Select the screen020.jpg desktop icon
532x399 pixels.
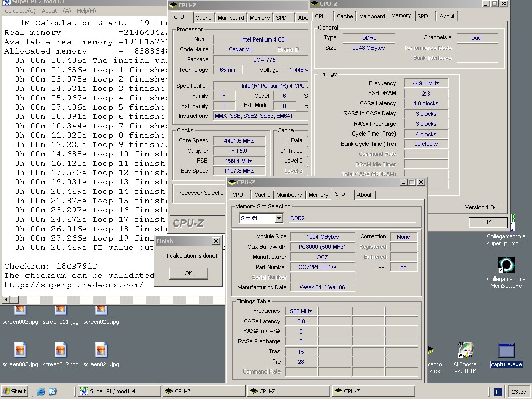click(101, 315)
